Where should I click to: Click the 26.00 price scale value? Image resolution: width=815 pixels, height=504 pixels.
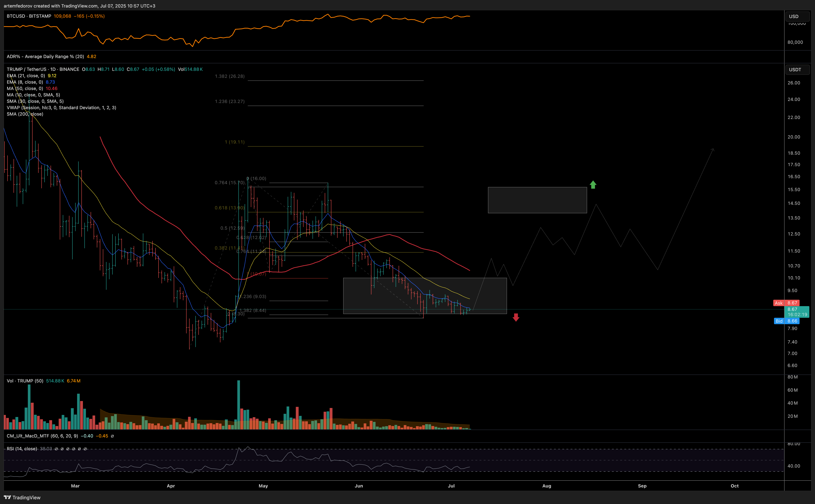[794, 83]
